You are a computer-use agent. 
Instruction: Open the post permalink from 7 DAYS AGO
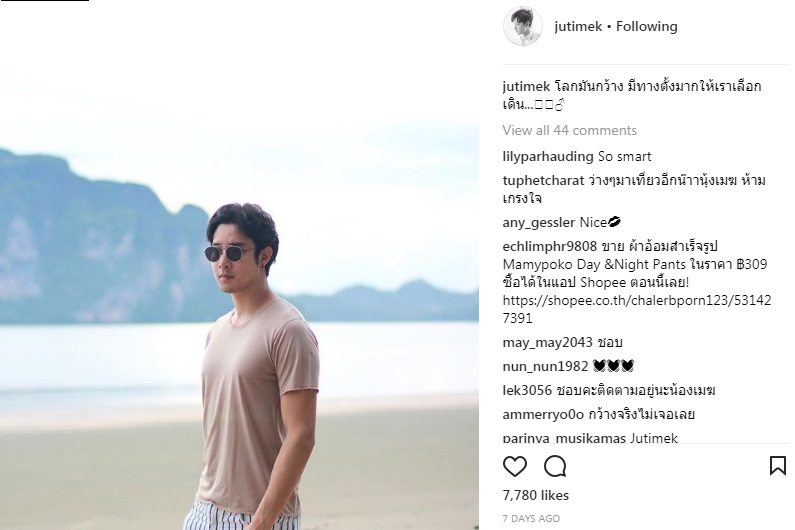(x=531, y=519)
